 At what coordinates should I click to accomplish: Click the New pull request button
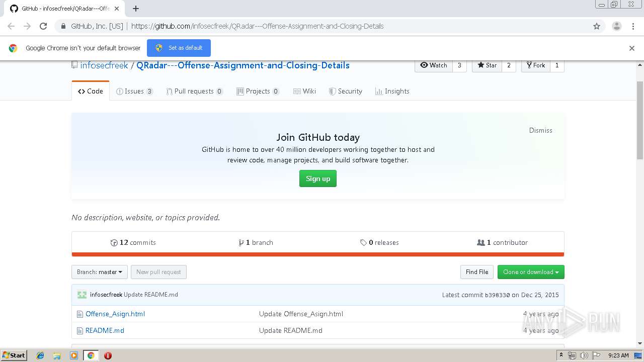tap(159, 272)
